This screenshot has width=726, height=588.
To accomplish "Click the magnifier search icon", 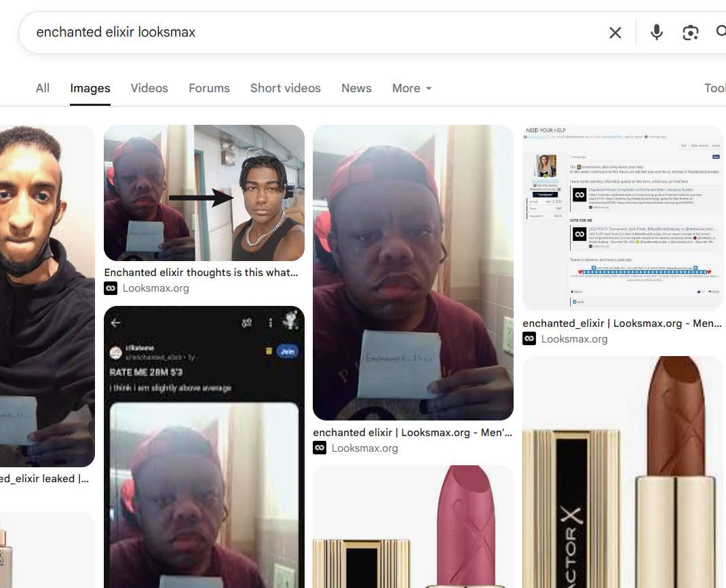I will pyautogui.click(x=721, y=31).
